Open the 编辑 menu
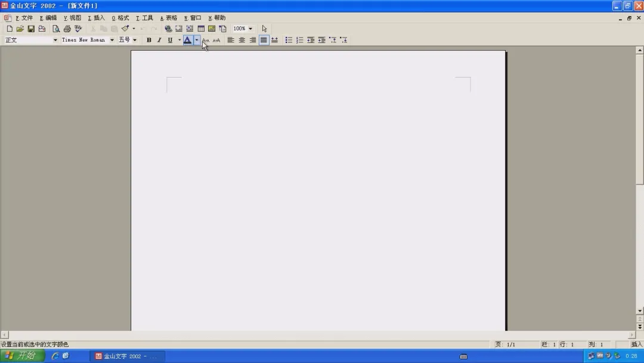 coord(48,18)
